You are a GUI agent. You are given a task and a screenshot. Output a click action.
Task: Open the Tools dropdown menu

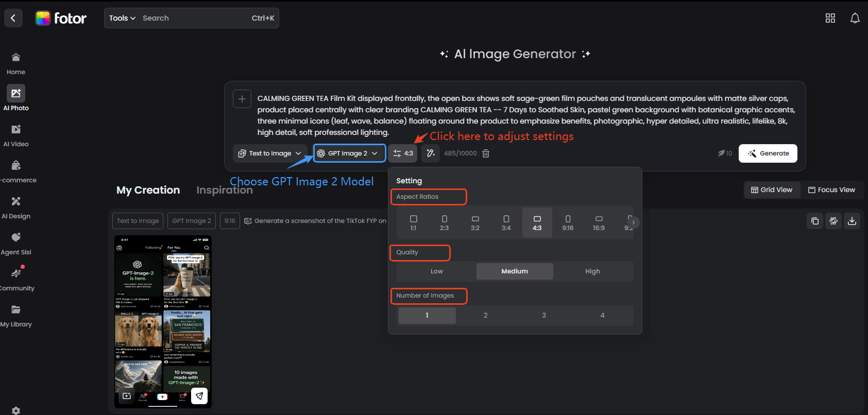[122, 18]
